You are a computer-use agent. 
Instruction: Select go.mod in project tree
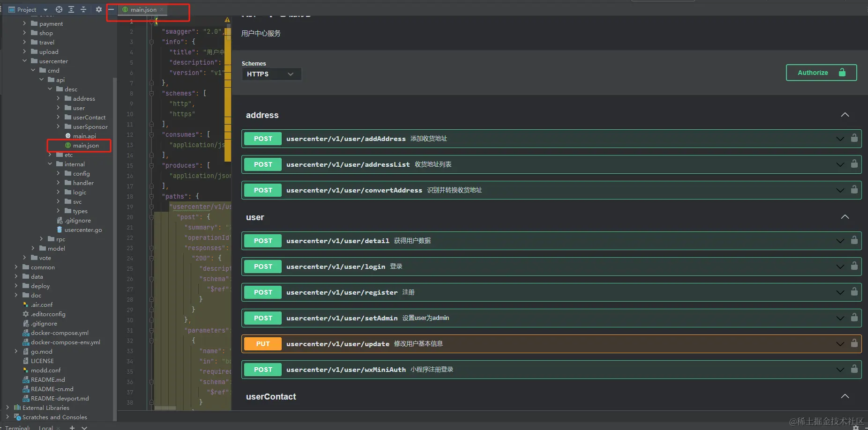[41, 351]
